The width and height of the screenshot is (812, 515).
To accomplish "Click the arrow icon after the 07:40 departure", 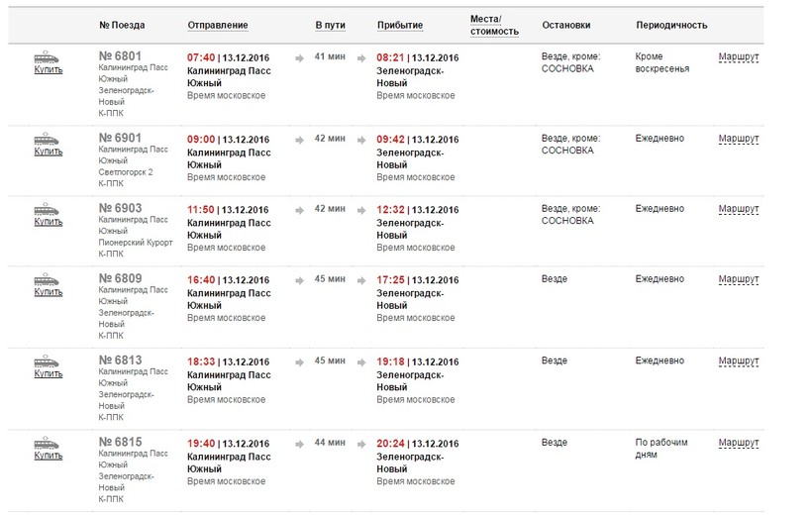I will click(x=300, y=57).
